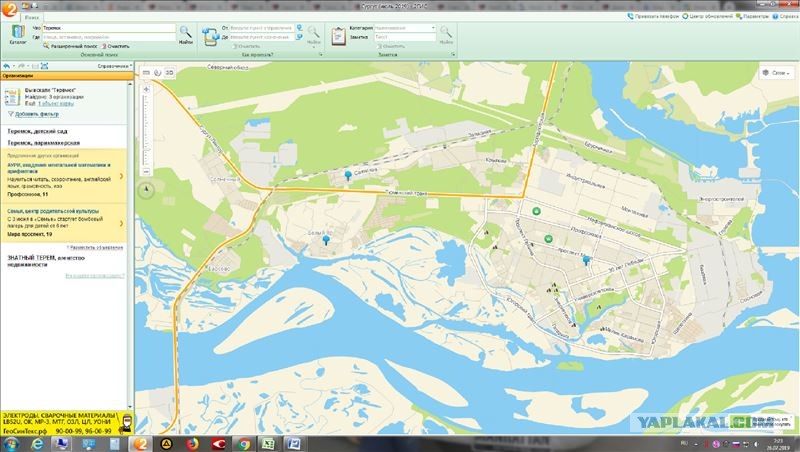Open Google Chrome from the taskbar
Screen dimensions: 800x452
coord(244,444)
